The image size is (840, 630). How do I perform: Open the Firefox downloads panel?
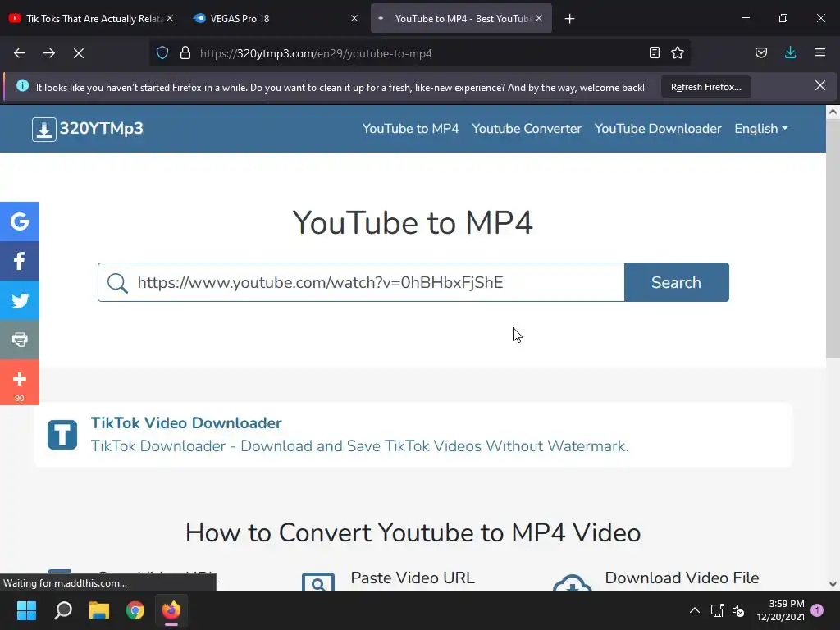click(790, 52)
